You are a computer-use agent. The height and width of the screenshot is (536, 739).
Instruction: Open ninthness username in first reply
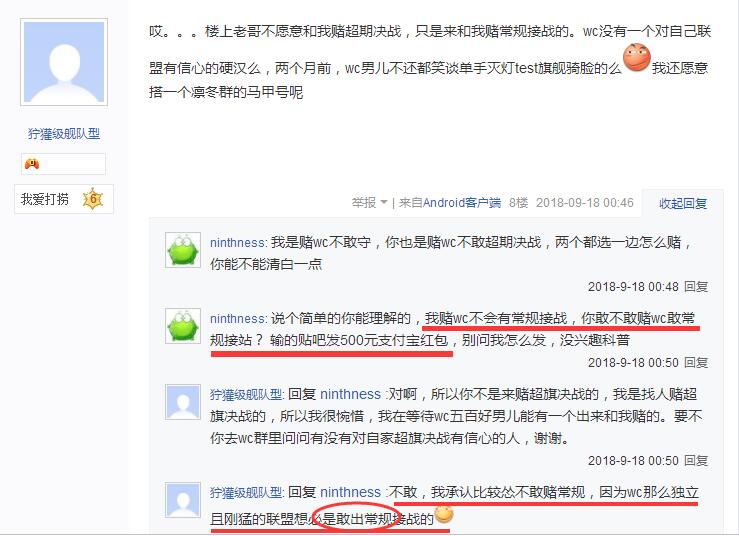238,243
